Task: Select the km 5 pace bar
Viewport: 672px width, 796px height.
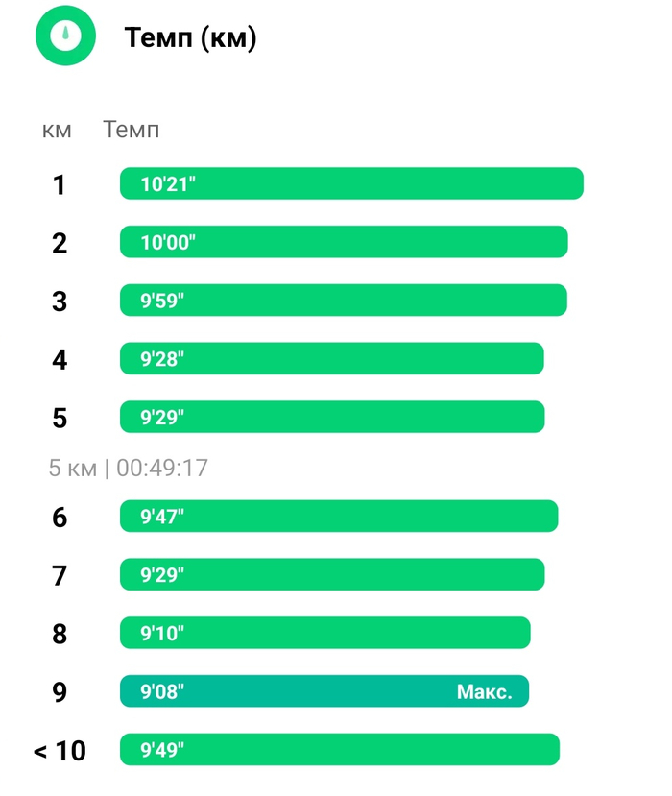Action: pyautogui.click(x=332, y=417)
